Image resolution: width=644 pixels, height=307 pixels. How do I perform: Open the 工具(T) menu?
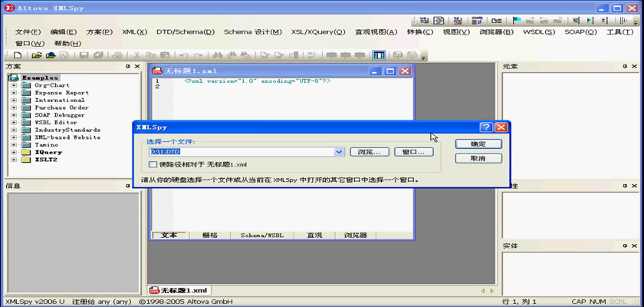619,32
